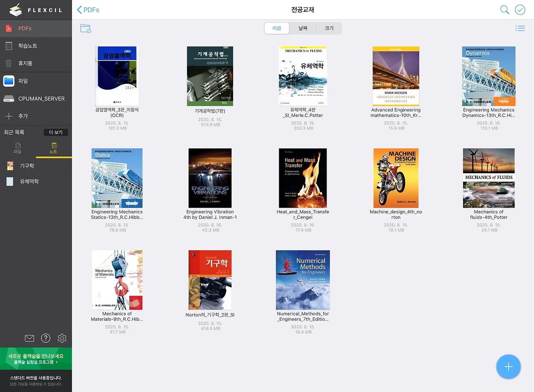Viewport: 534px width, 392px height.
Task: Open Engineering Mechanics Dynamics cover
Action: point(489,76)
